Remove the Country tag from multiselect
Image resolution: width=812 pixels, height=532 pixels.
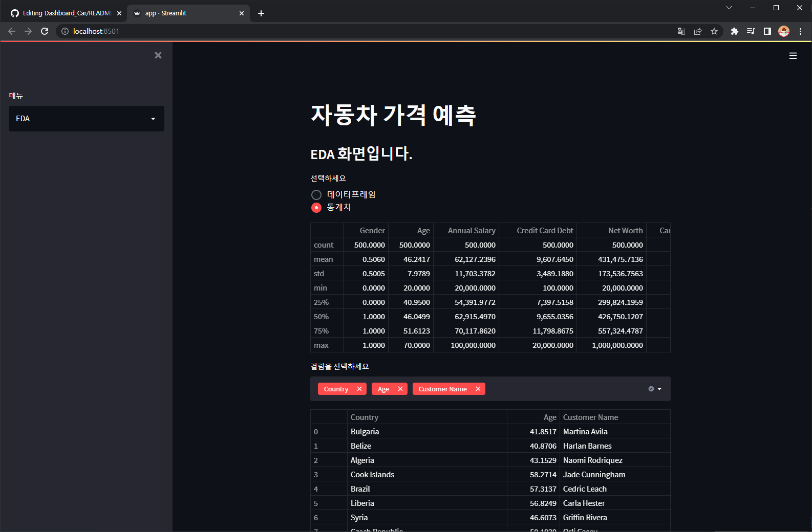pyautogui.click(x=359, y=389)
